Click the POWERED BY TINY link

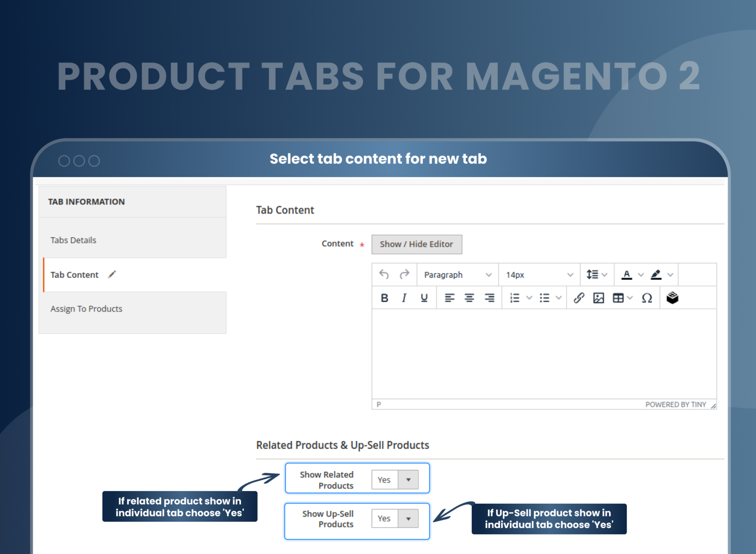tap(676, 404)
